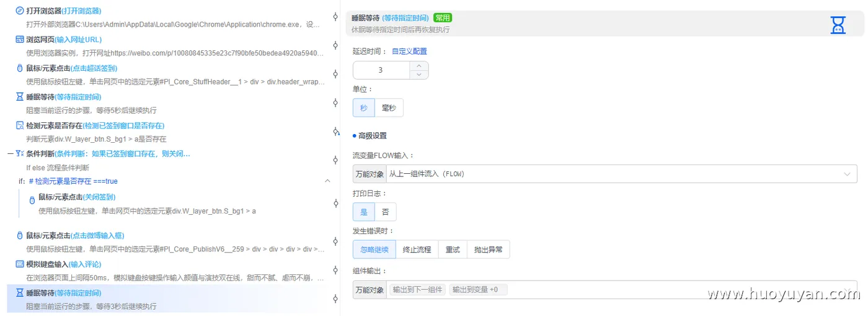Click the large hourglass icon in the settings header
The height and width of the screenshot is (316, 868).
pyautogui.click(x=838, y=25)
